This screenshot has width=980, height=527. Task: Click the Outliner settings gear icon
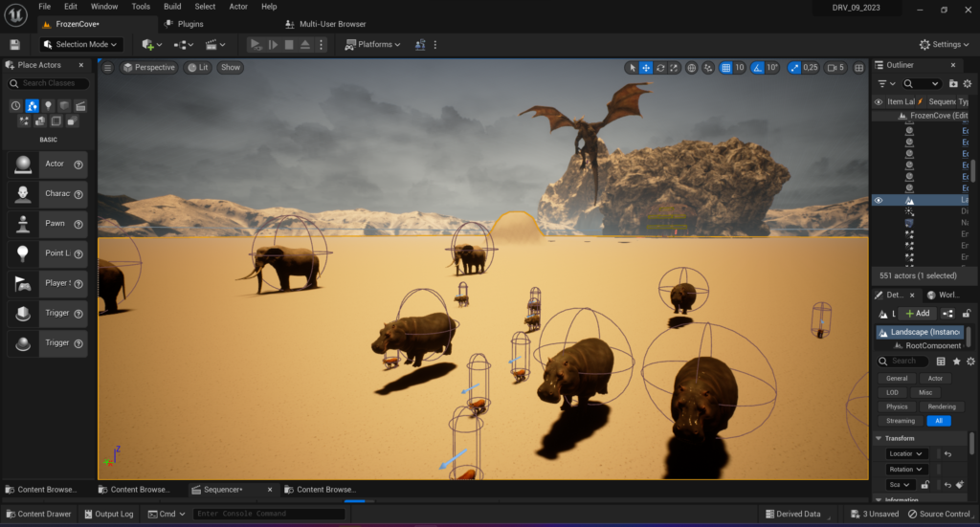tap(968, 84)
